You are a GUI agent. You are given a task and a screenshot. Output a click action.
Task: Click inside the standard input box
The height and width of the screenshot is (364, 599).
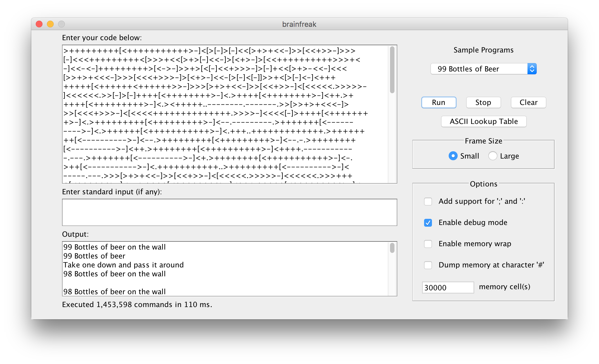tap(229, 212)
